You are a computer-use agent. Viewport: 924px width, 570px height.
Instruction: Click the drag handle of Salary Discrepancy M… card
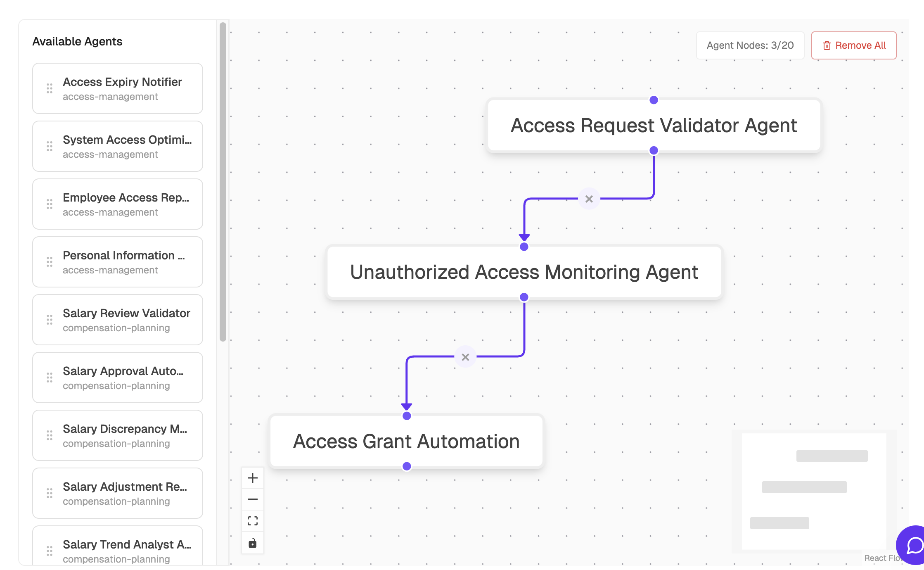pos(50,435)
